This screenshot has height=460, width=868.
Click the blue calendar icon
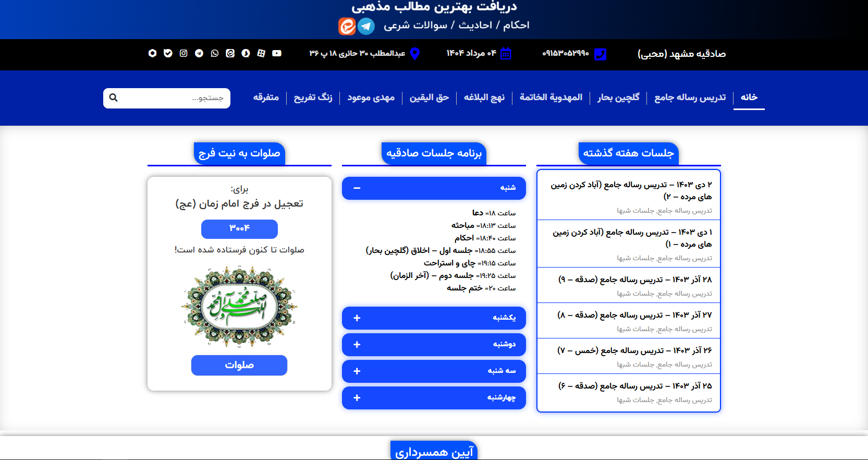506,54
